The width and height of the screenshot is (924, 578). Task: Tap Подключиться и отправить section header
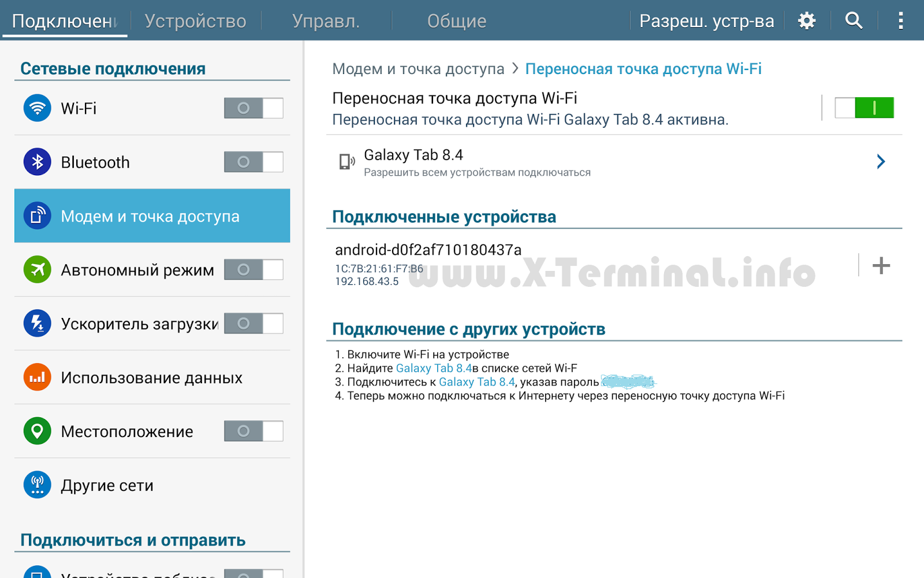133,540
